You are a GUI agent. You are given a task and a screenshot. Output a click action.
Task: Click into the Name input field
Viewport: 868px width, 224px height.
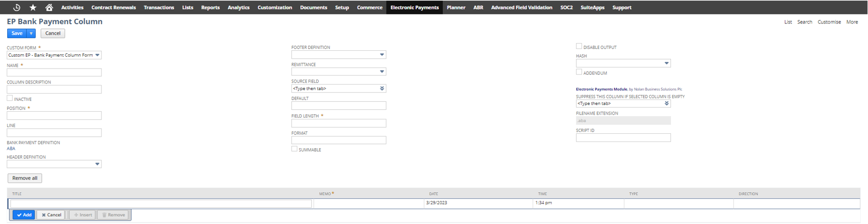(54, 72)
